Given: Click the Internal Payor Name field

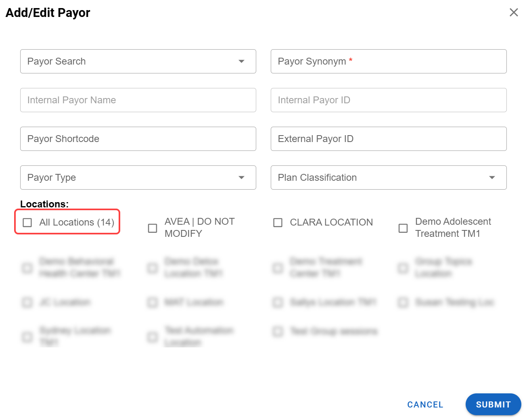Looking at the screenshot, I should point(138,100).
